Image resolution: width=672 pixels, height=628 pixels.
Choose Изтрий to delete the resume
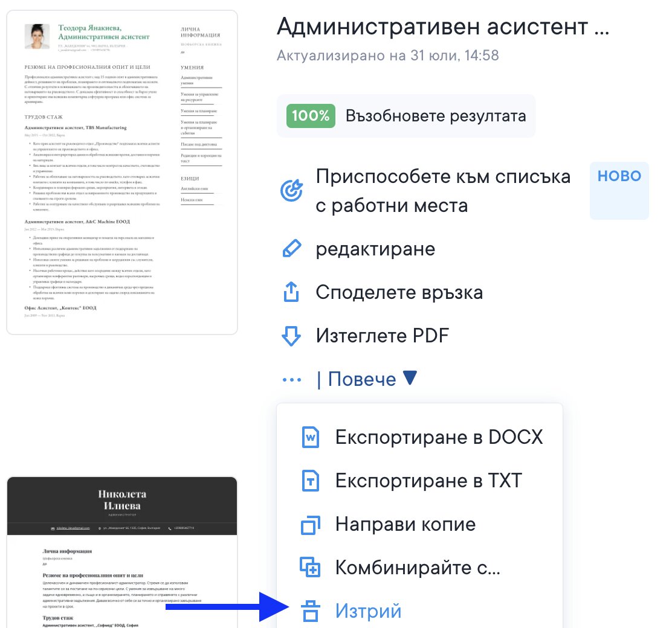point(368,611)
